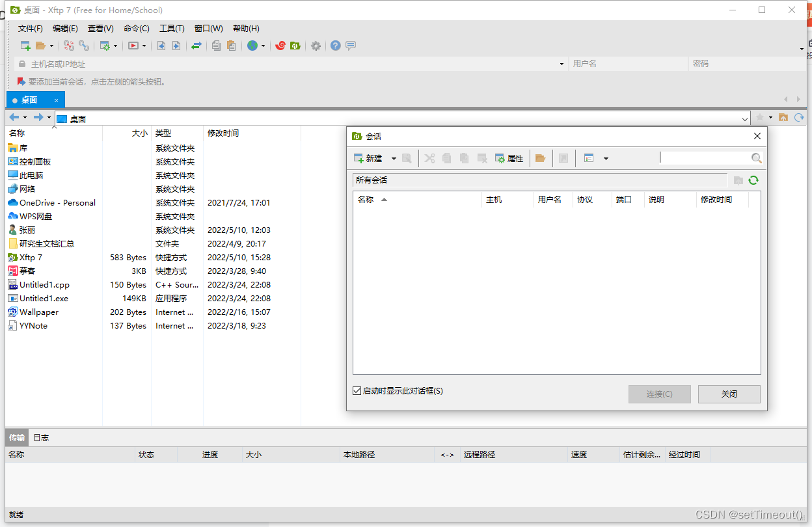The image size is (812, 527).
Task: Open the 新建 dropdown arrow in the session dialog
Action: click(393, 157)
